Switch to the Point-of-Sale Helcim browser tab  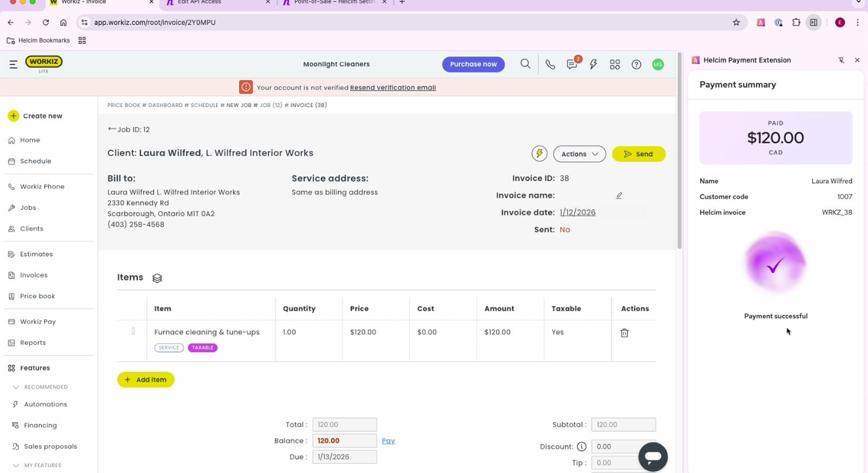(x=334, y=2)
